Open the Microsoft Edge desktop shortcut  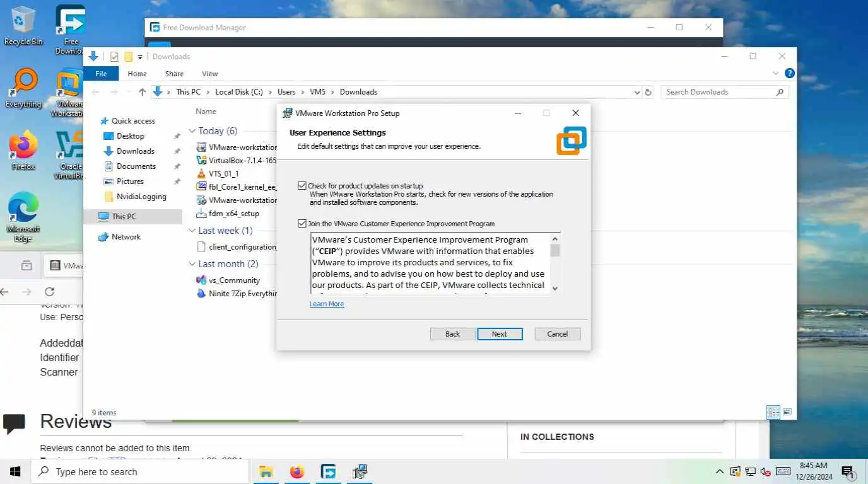[23, 217]
